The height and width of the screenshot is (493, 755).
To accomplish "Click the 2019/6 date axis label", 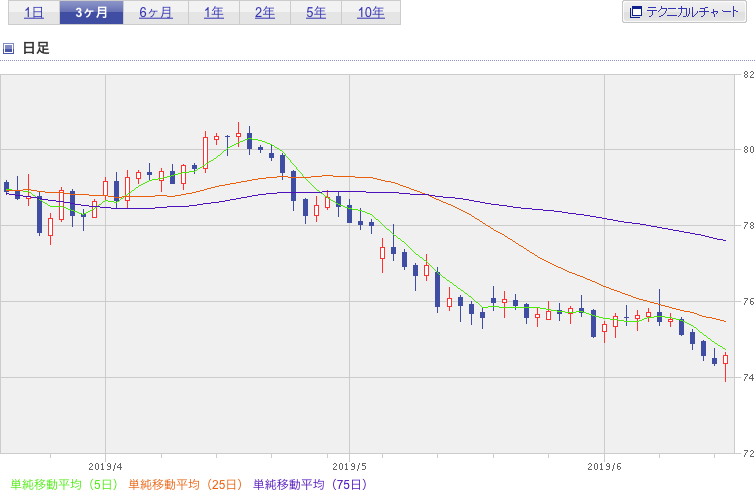I will [x=604, y=467].
